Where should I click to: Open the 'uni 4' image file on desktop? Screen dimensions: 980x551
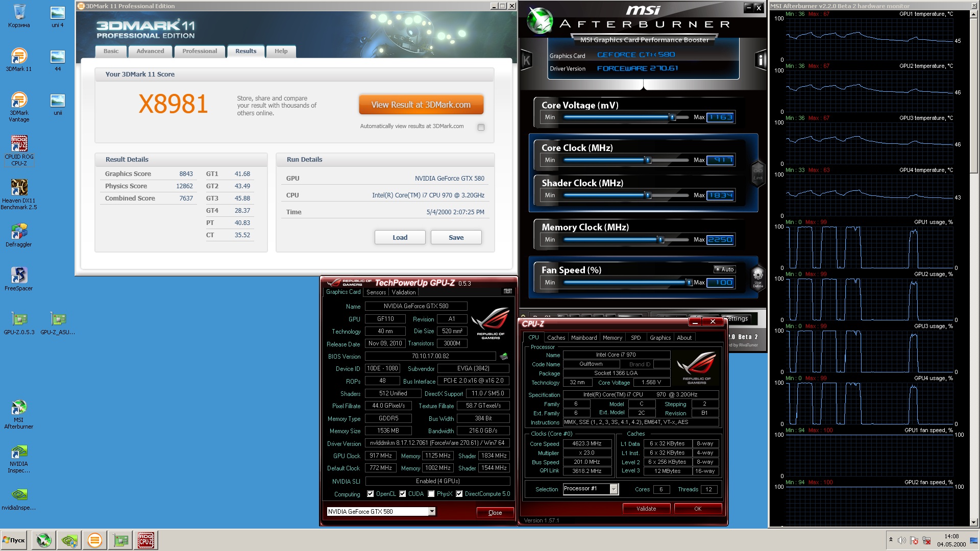point(58,16)
